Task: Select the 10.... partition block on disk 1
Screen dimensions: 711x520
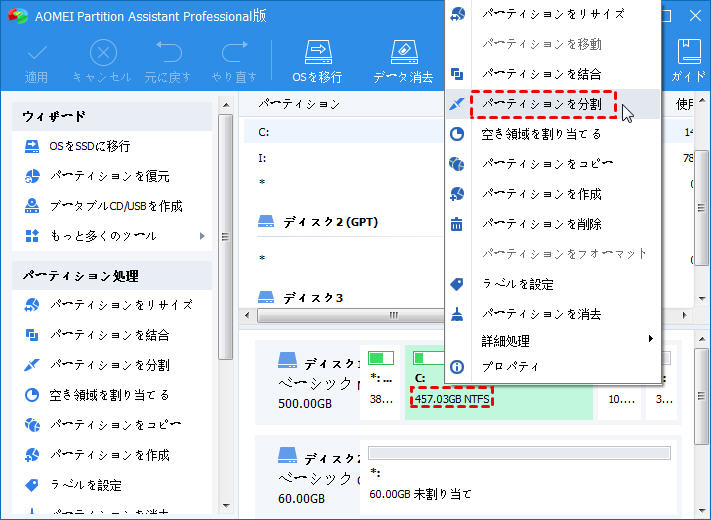Action: tap(621, 400)
